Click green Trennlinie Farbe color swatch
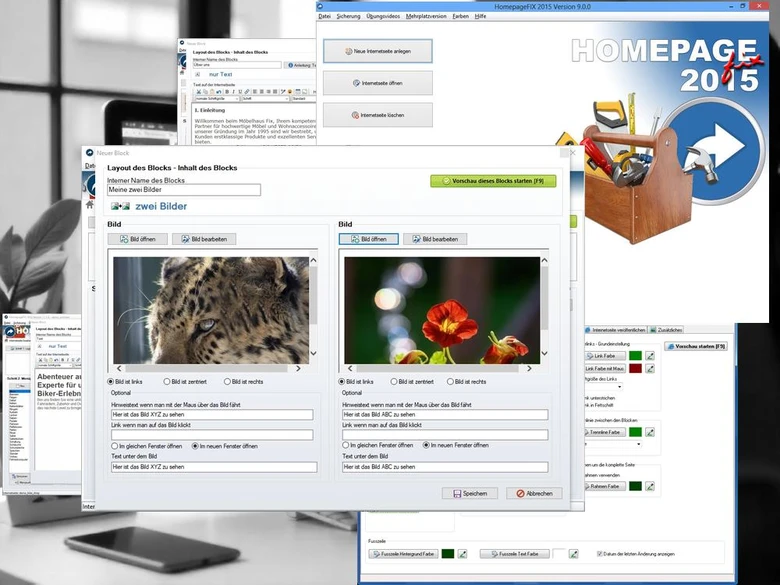The width and height of the screenshot is (780, 585). pos(635,432)
